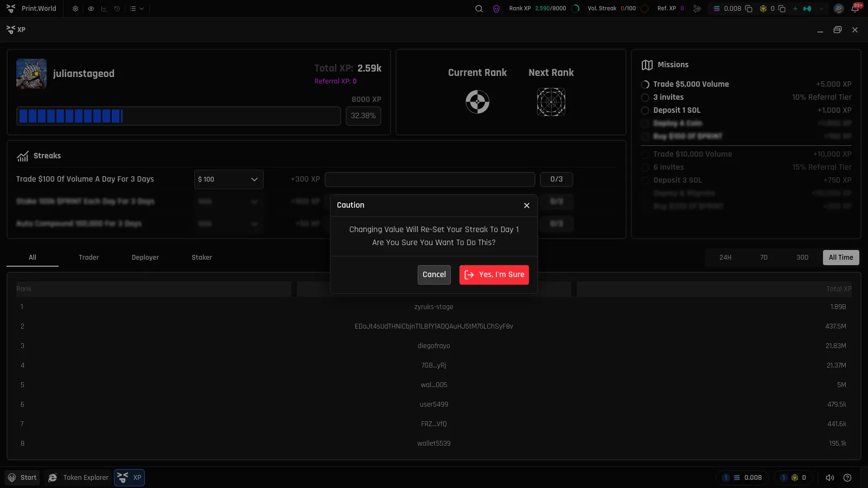Open the history clock icon in toolbar

tap(117, 9)
